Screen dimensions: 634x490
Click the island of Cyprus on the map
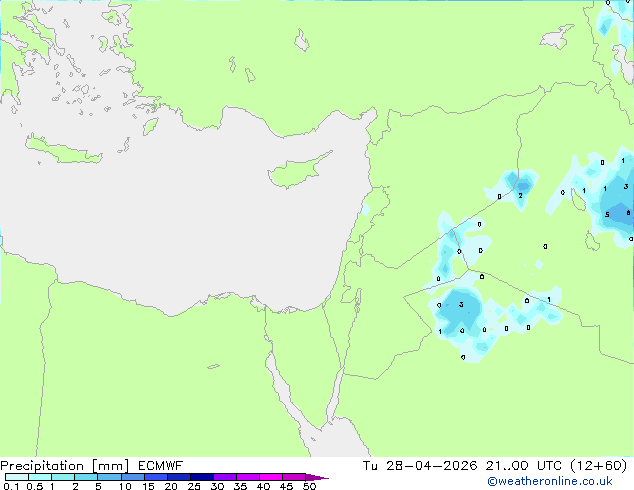click(x=295, y=172)
